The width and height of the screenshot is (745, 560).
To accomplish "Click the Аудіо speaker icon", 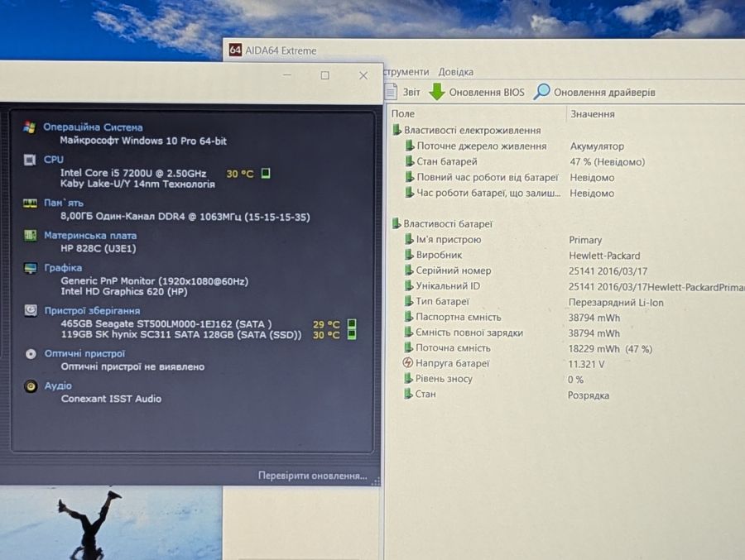I will click(x=31, y=385).
